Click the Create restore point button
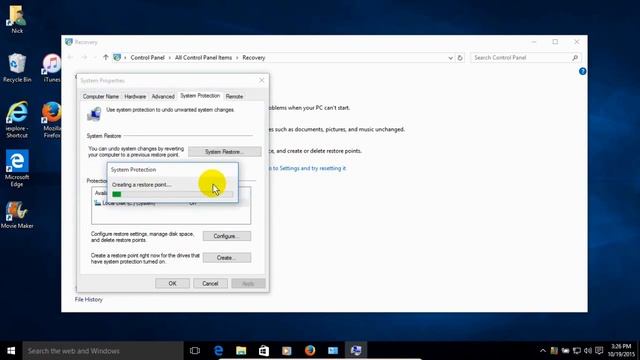The height and width of the screenshot is (360, 640). tap(227, 258)
